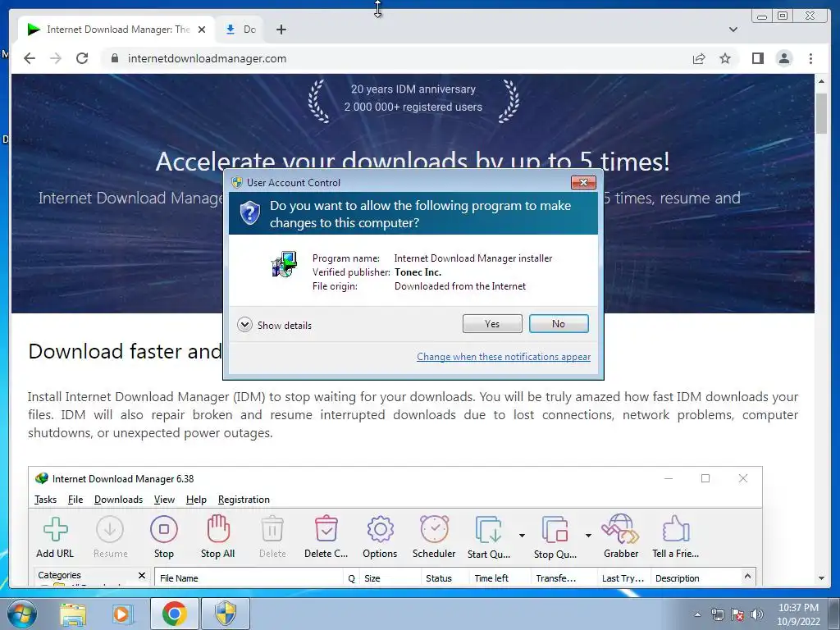Open Registration menu in IDM screenshot

click(x=244, y=500)
